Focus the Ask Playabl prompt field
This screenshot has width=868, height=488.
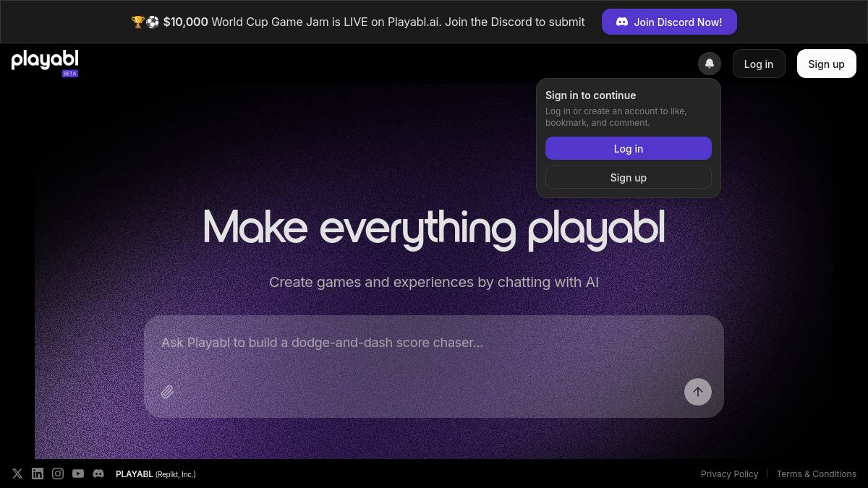click(434, 343)
